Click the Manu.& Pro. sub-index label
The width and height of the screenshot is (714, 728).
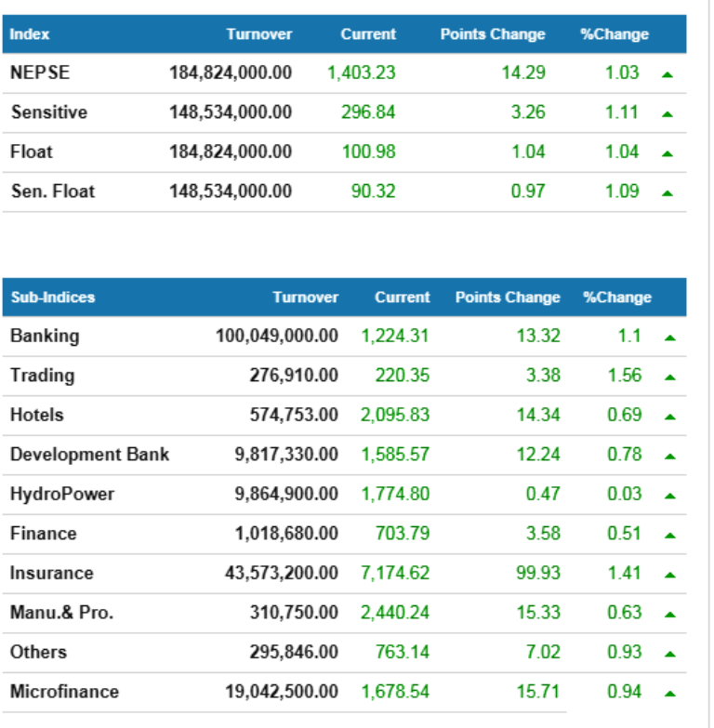coord(61,613)
